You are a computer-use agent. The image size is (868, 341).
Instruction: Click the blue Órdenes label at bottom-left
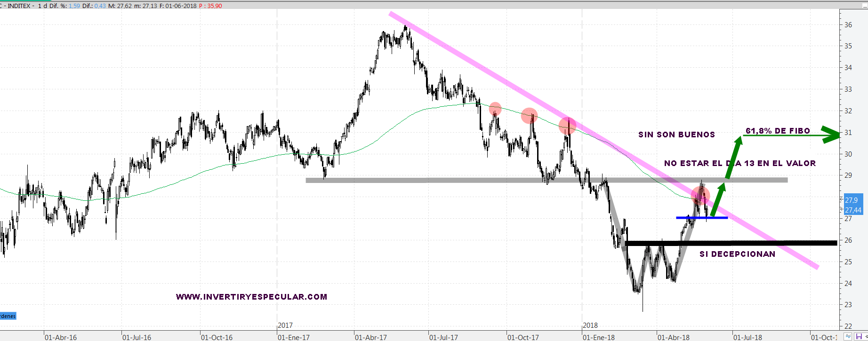click(x=8, y=316)
